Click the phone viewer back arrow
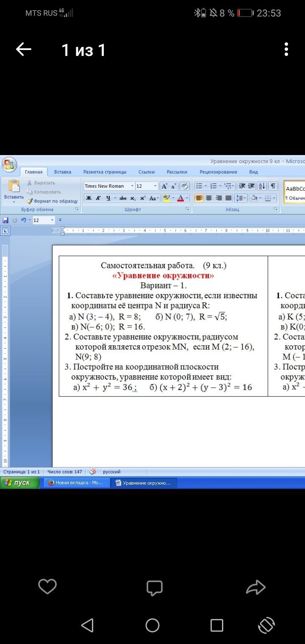Image resolution: width=305 pixels, height=644 pixels. (24, 50)
